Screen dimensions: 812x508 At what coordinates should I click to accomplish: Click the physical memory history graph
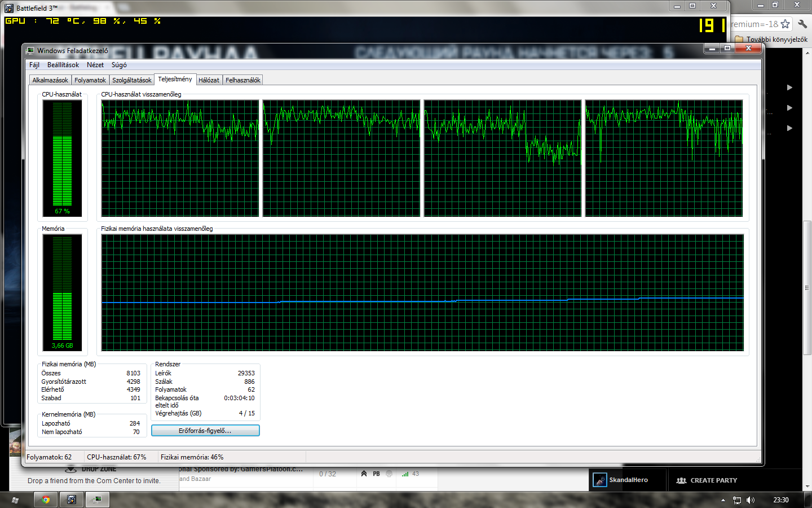[x=422, y=292]
